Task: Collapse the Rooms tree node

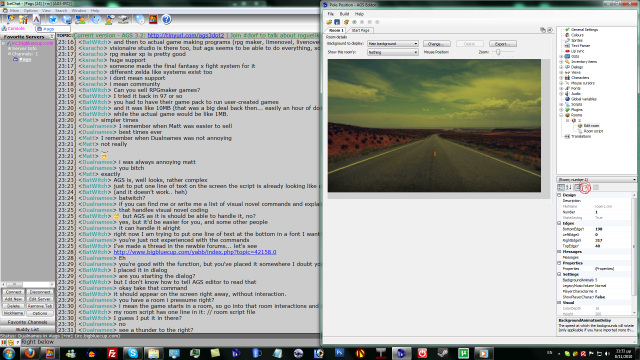Action: click(x=561, y=115)
